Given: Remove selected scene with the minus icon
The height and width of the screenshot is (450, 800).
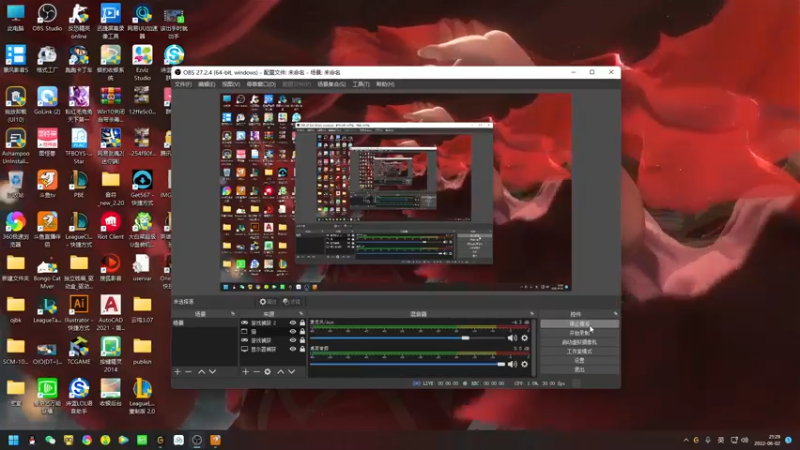Looking at the screenshot, I should tap(188, 371).
